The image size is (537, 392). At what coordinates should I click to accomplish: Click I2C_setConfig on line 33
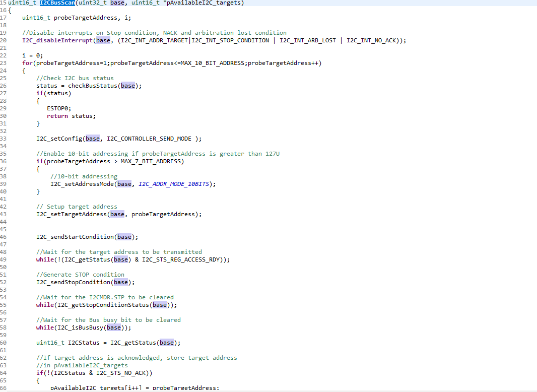click(59, 139)
